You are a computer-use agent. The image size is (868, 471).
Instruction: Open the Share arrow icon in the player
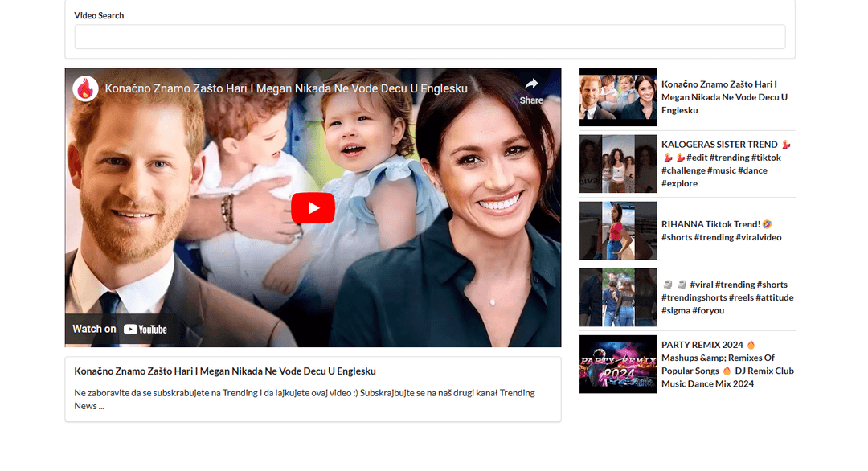[533, 84]
